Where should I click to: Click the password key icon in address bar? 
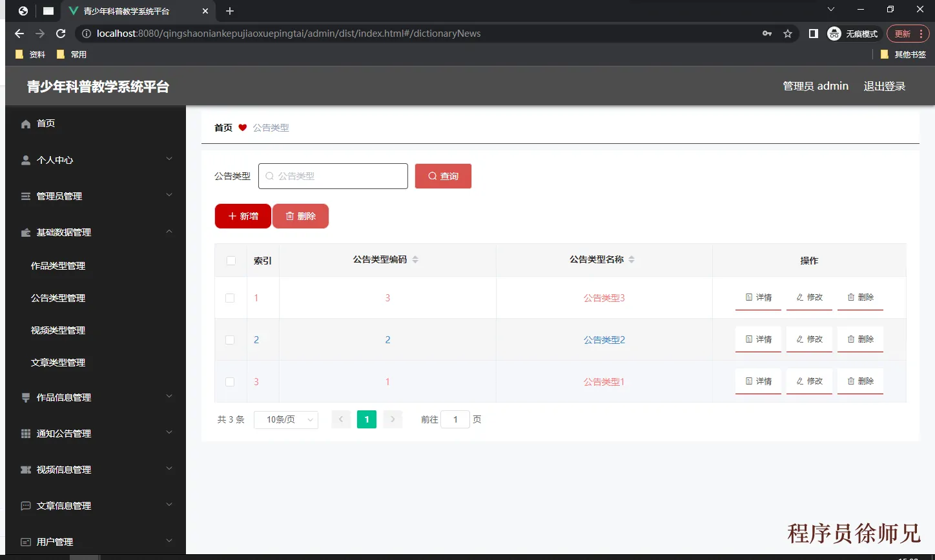click(x=767, y=34)
